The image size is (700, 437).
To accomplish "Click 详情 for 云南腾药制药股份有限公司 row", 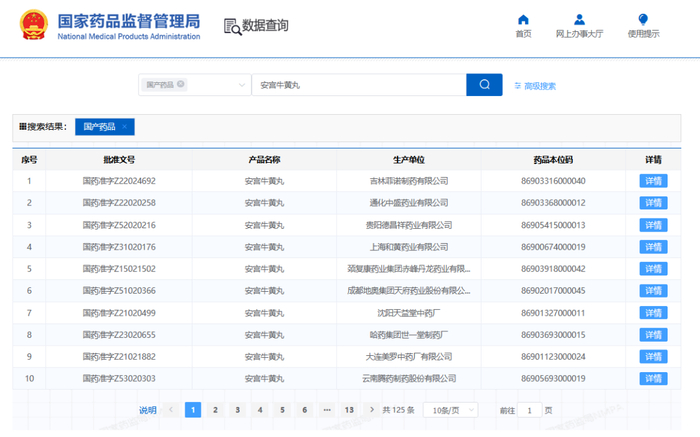I will (653, 379).
